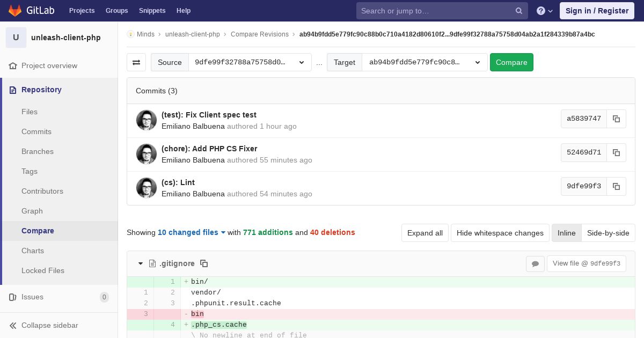644x338 pixels.
Task: Click Compare Revisions breadcrumb
Action: (x=260, y=34)
